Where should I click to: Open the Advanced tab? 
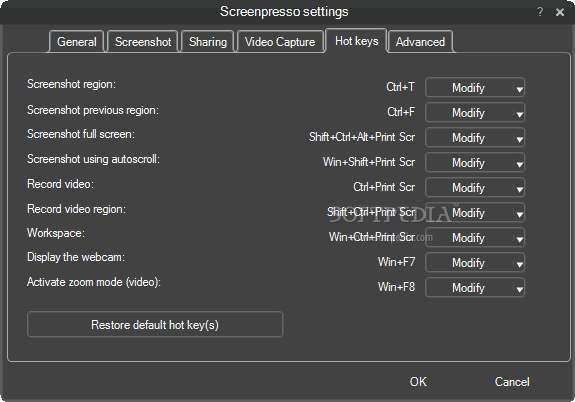point(420,42)
